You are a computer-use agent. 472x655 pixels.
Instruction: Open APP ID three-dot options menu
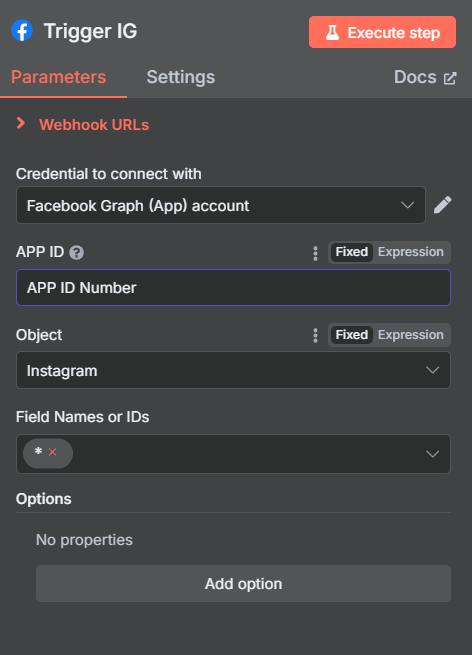[315, 253]
